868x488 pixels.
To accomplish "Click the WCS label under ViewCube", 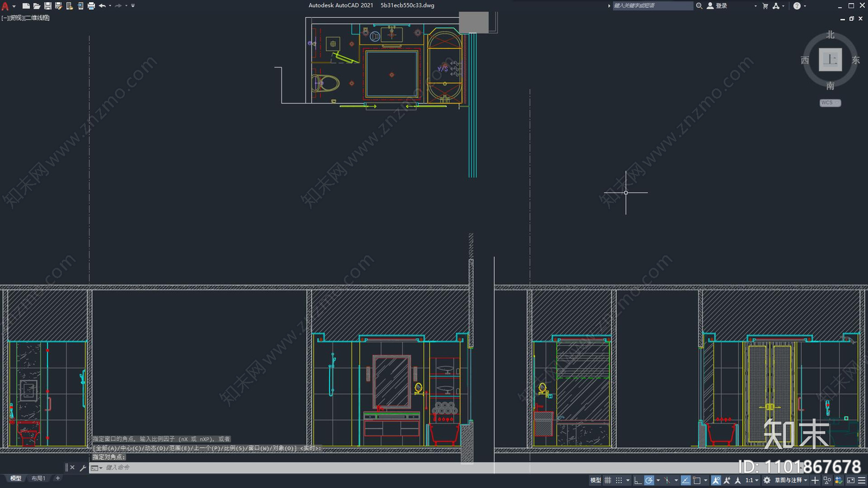I will tap(830, 102).
